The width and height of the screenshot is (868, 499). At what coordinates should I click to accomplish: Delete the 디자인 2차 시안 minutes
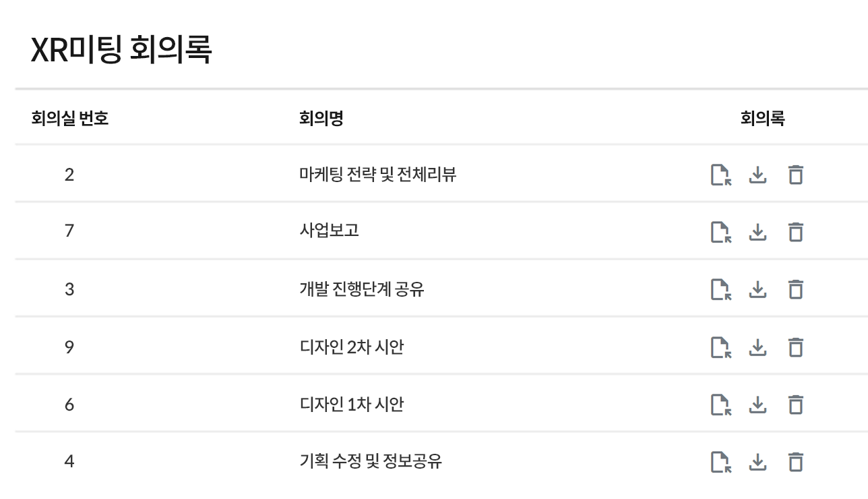click(796, 347)
